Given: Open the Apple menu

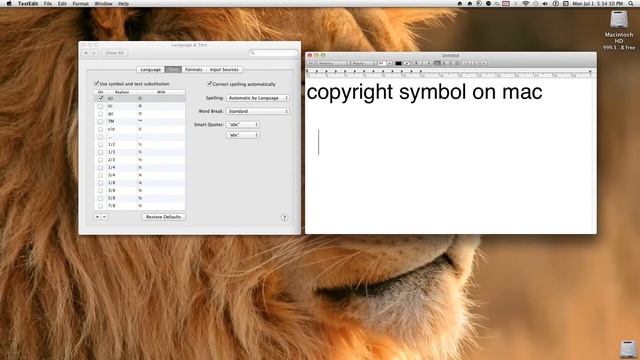Looking at the screenshot, I should (9, 3).
